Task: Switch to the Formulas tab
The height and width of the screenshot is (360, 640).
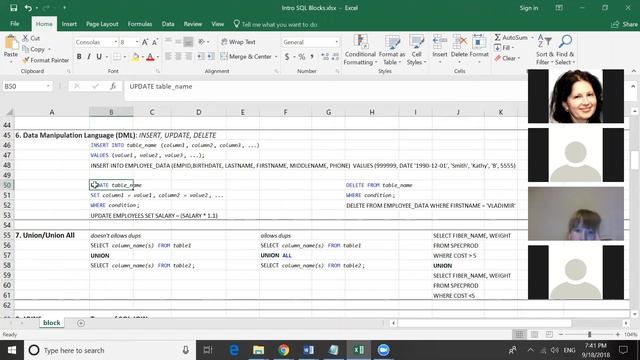Action: tap(140, 24)
